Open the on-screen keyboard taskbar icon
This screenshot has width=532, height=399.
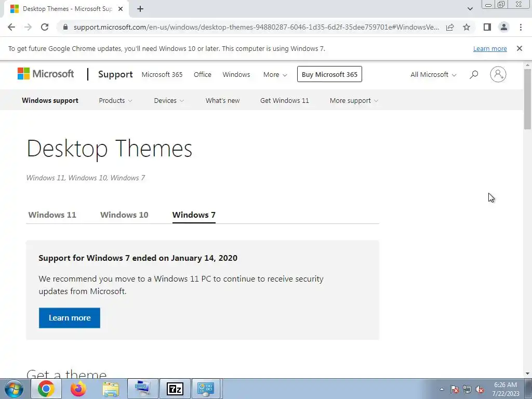pos(143,389)
